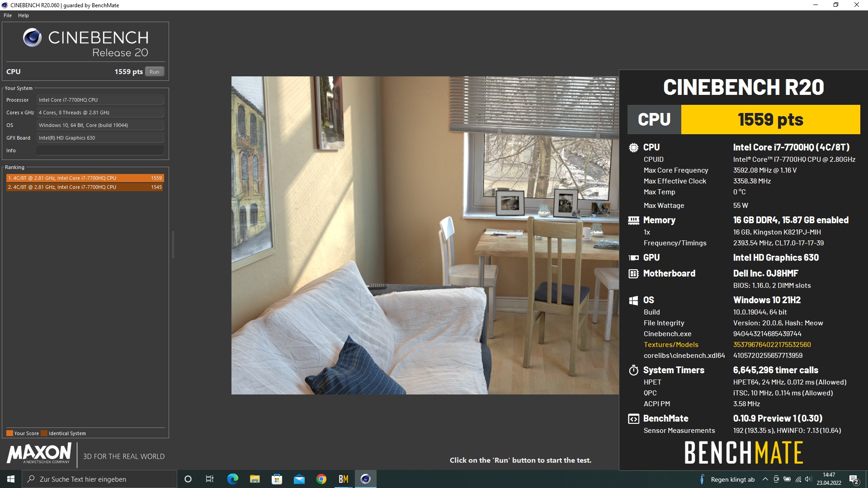Click the GFX Board field value
This screenshot has width=868, height=488.
(100, 138)
